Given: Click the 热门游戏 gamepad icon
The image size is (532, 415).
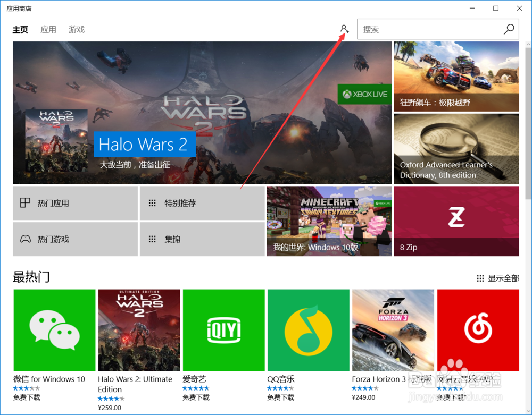Looking at the screenshot, I should point(25,239).
